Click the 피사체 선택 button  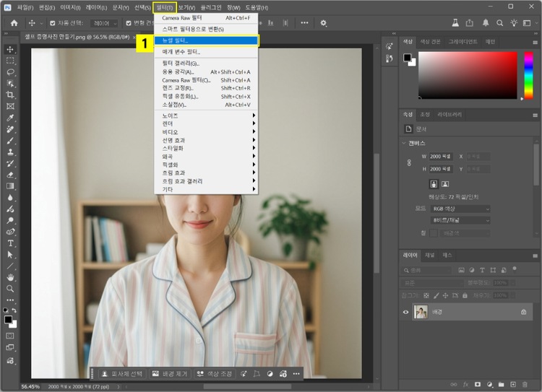(x=123, y=374)
